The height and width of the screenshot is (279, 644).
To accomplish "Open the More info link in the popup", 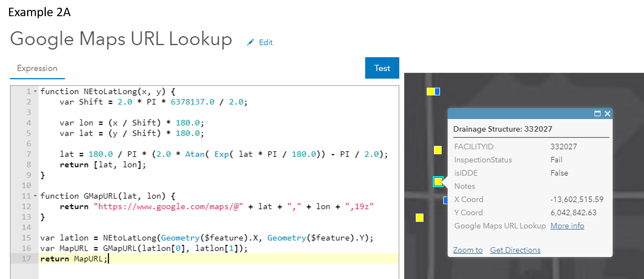I will (567, 226).
